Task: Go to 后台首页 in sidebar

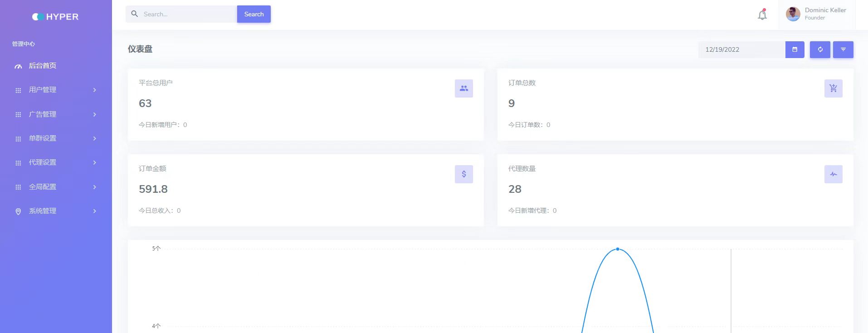Action: click(43, 66)
